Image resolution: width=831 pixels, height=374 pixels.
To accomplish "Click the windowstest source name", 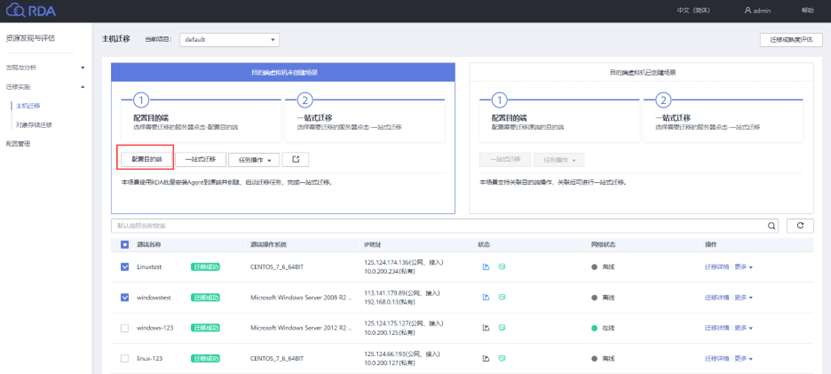I will tap(154, 298).
